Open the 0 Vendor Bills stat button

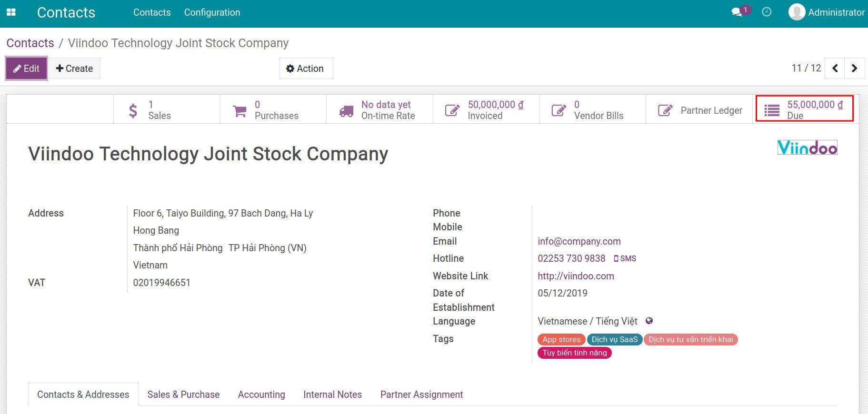click(593, 110)
